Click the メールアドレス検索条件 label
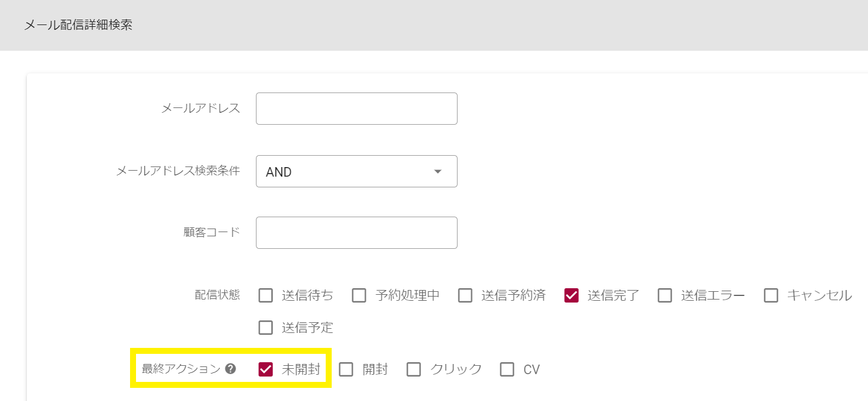 (178, 171)
